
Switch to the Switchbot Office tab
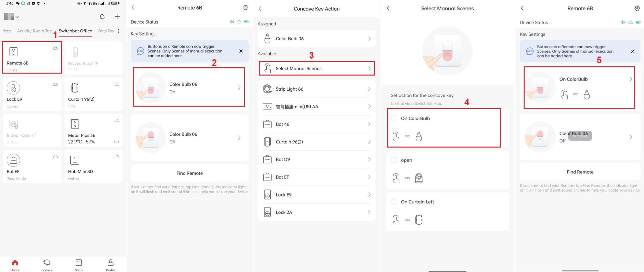pos(75,31)
